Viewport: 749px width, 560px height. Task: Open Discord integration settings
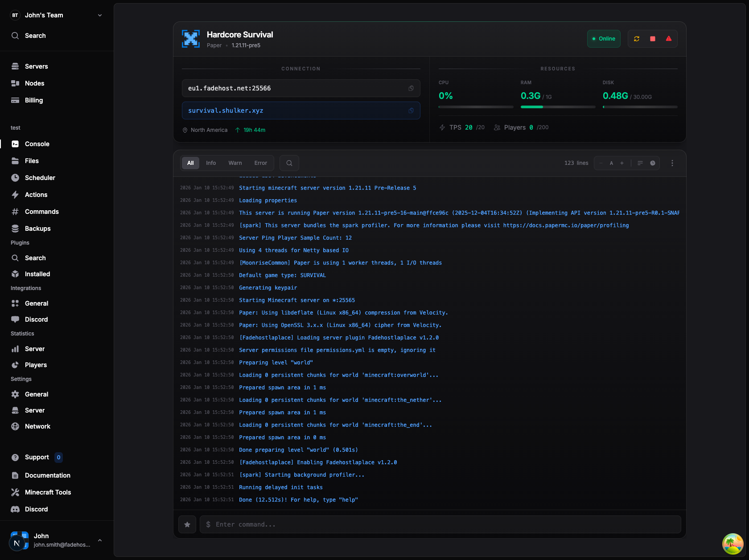[57, 319]
